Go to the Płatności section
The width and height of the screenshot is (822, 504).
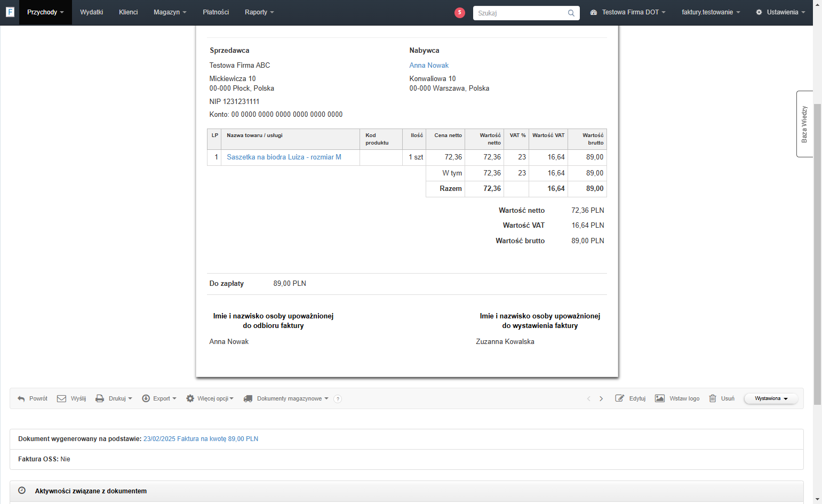point(216,12)
